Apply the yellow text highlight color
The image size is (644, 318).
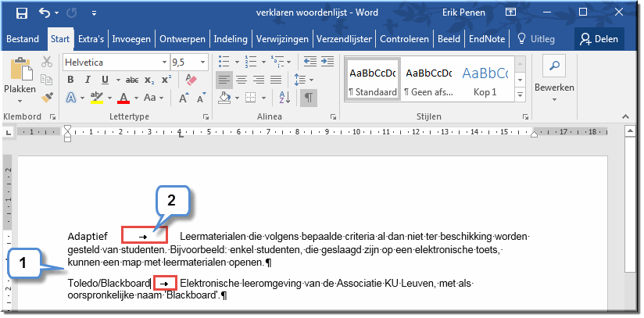[x=97, y=98]
